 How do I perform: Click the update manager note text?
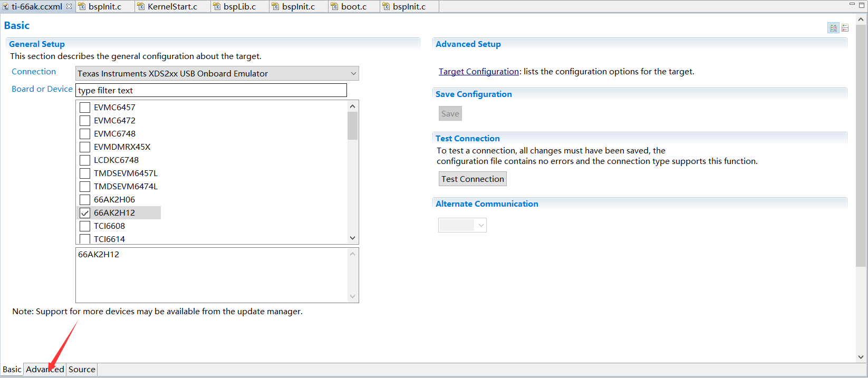pyautogui.click(x=157, y=311)
